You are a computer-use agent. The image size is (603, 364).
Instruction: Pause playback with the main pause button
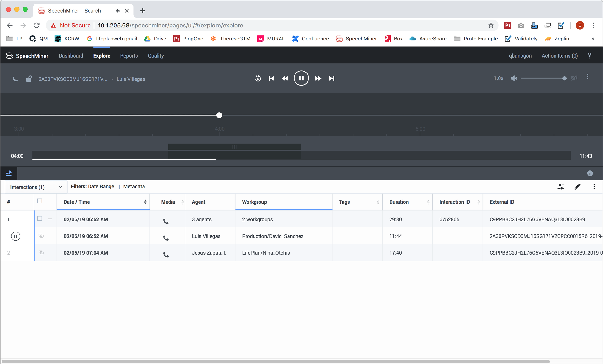[x=301, y=78]
